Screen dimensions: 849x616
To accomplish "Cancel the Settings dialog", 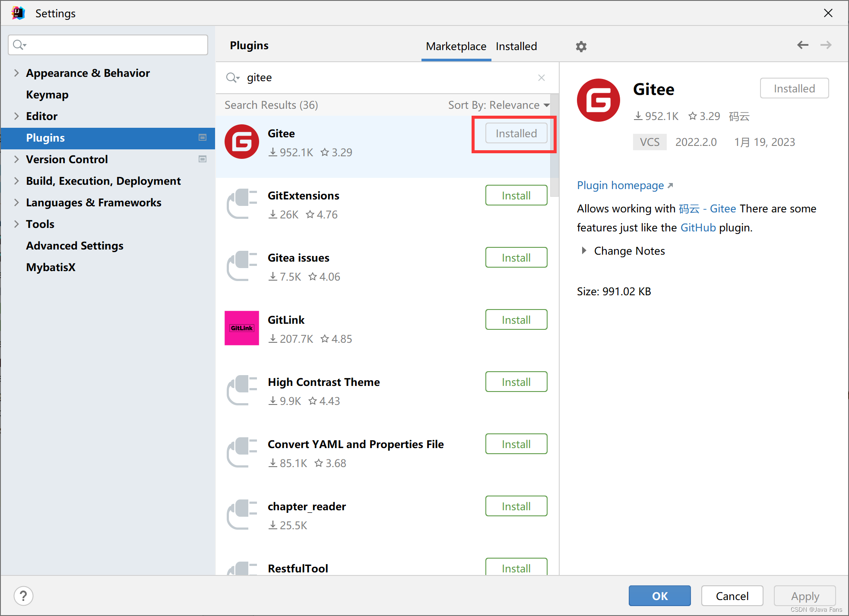I will tap(732, 596).
